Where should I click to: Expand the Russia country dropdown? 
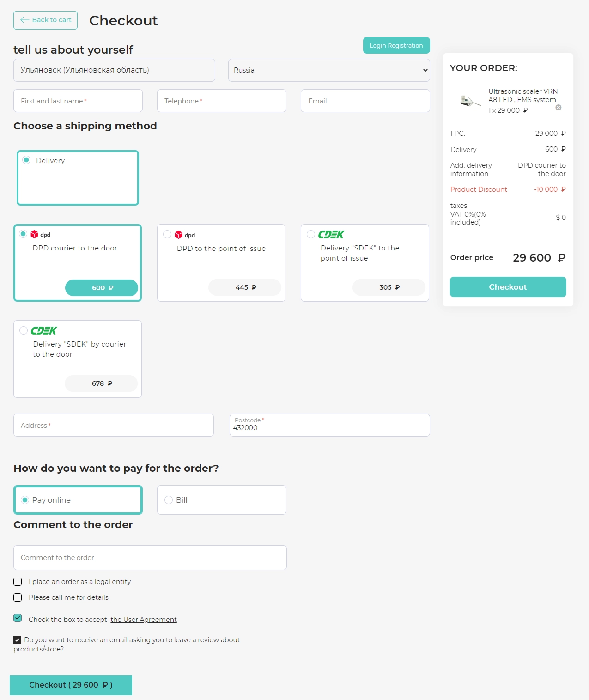(x=329, y=70)
